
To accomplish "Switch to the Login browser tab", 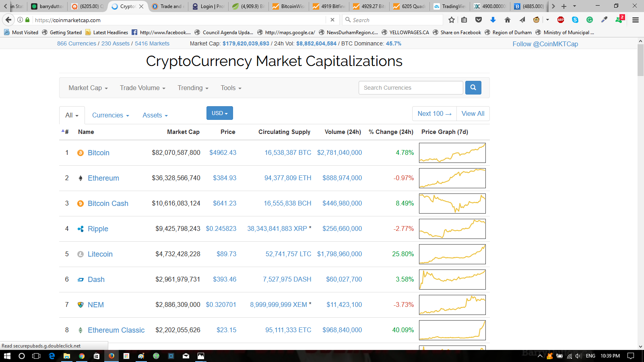I will pos(209,6).
